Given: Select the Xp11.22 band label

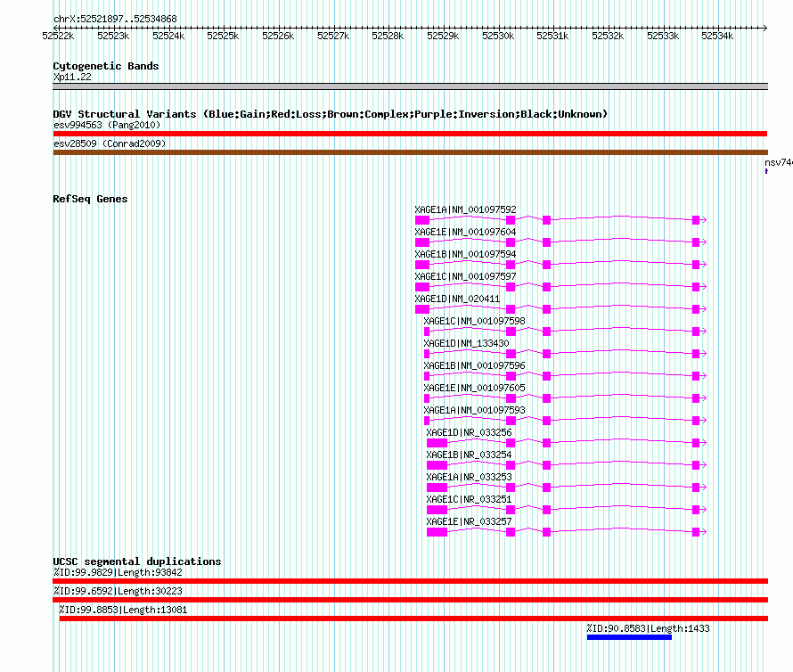Looking at the screenshot, I should (x=73, y=77).
